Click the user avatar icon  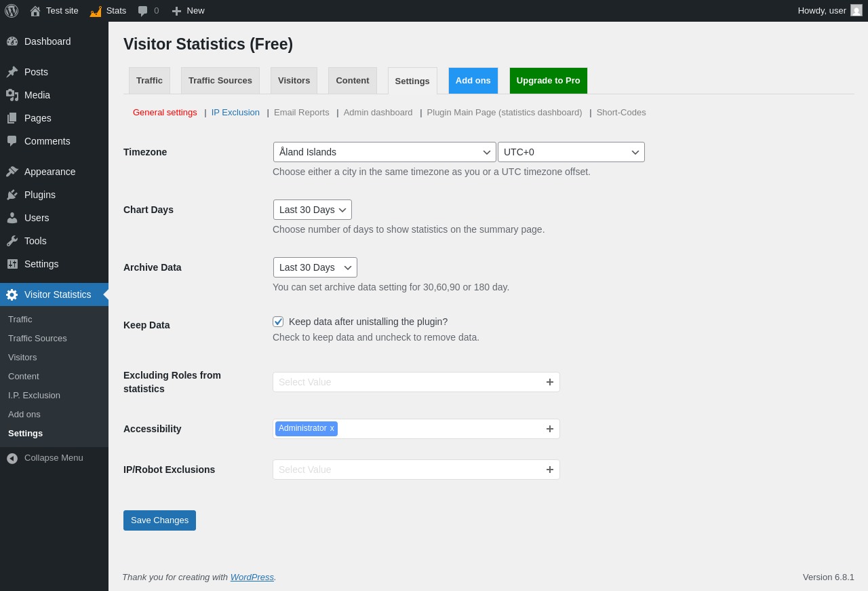856,10
